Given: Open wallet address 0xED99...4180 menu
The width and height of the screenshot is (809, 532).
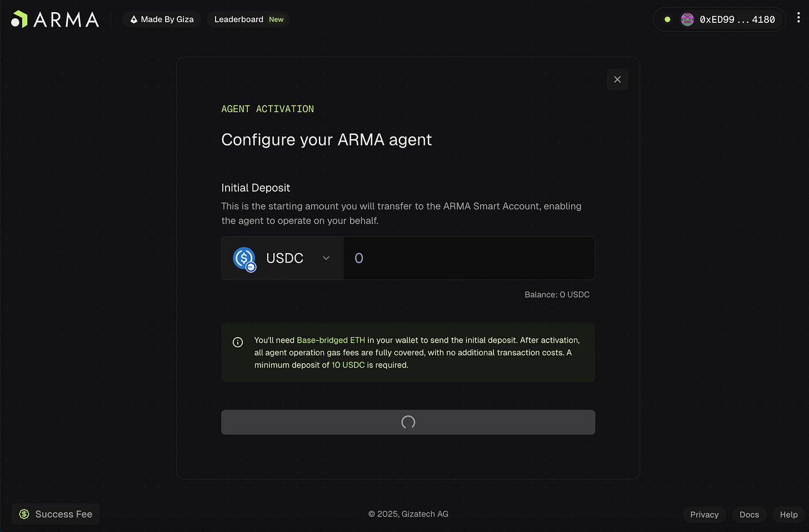Looking at the screenshot, I should tap(720, 19).
